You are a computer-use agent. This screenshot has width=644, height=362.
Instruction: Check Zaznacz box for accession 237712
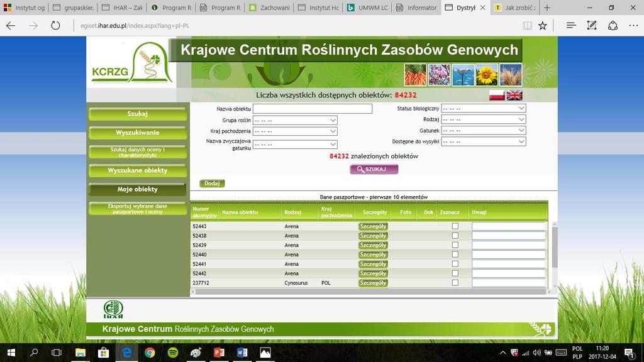(x=455, y=283)
